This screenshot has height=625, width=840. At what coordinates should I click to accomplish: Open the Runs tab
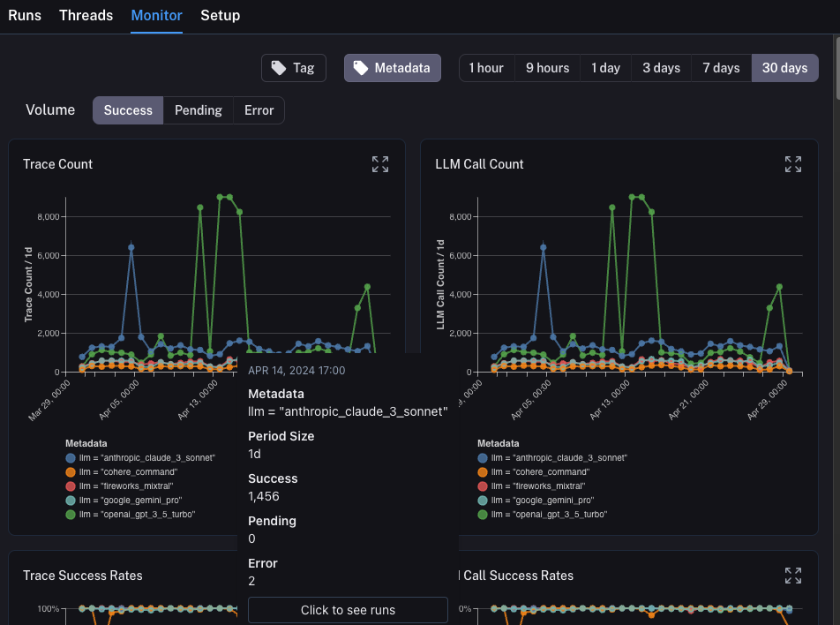(x=25, y=16)
